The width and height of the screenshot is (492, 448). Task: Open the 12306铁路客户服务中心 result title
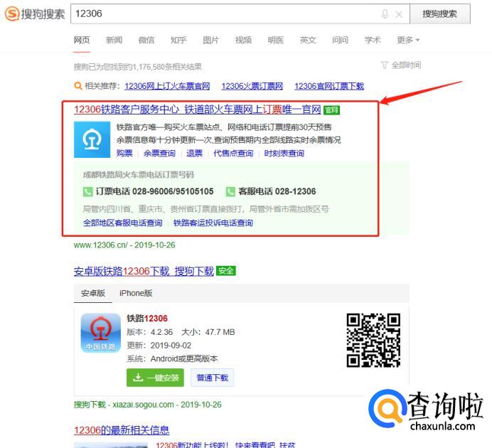coord(198,110)
